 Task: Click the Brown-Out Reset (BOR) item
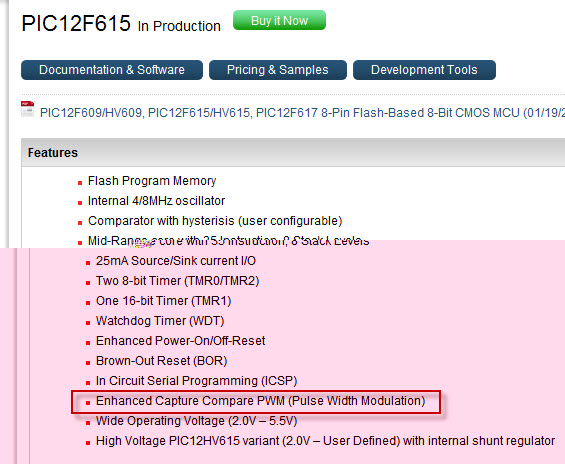coord(161,361)
